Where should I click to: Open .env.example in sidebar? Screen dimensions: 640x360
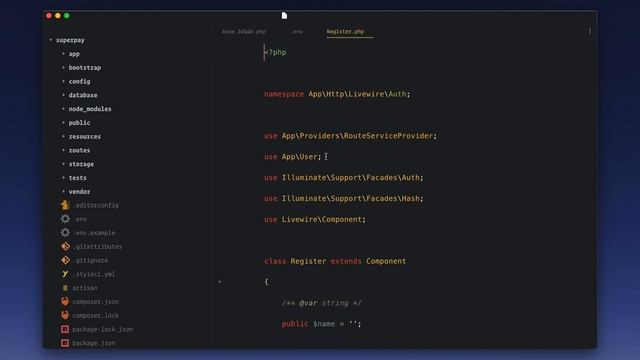point(94,233)
